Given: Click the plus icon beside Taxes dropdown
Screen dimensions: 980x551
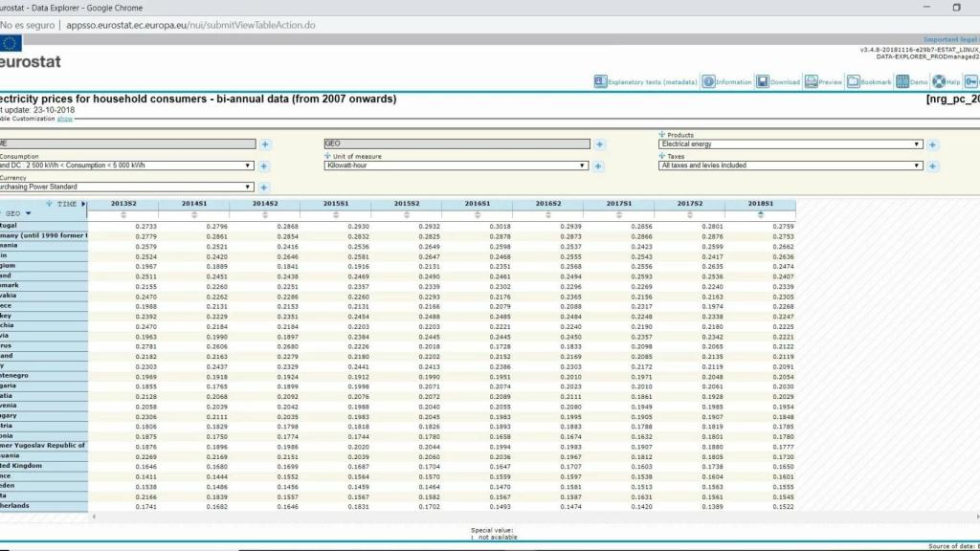Looking at the screenshot, I should (x=932, y=166).
